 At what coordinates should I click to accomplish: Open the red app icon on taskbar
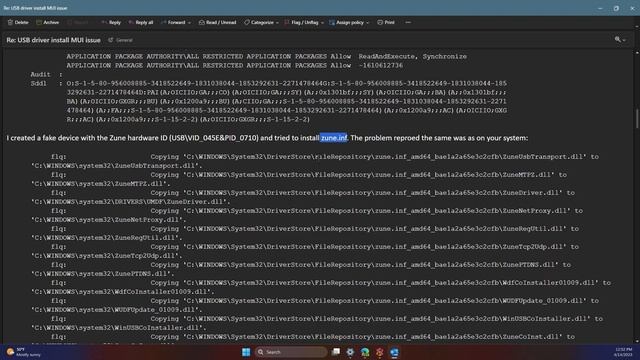coord(380,352)
